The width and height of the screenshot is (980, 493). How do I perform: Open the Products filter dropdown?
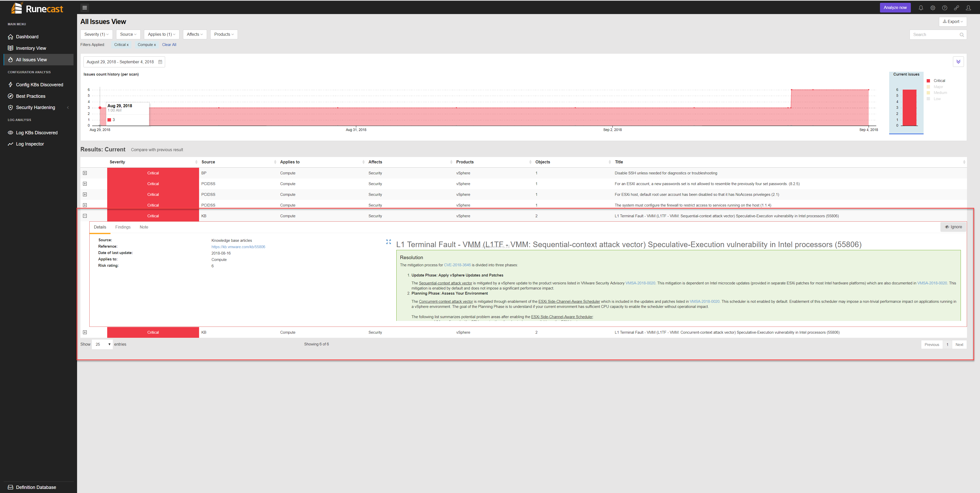224,35
